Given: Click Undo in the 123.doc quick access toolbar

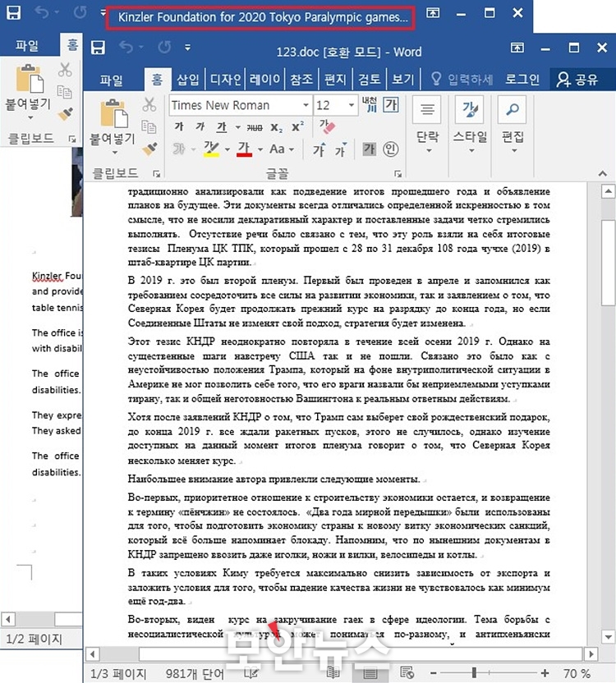Looking at the screenshot, I should [126, 47].
